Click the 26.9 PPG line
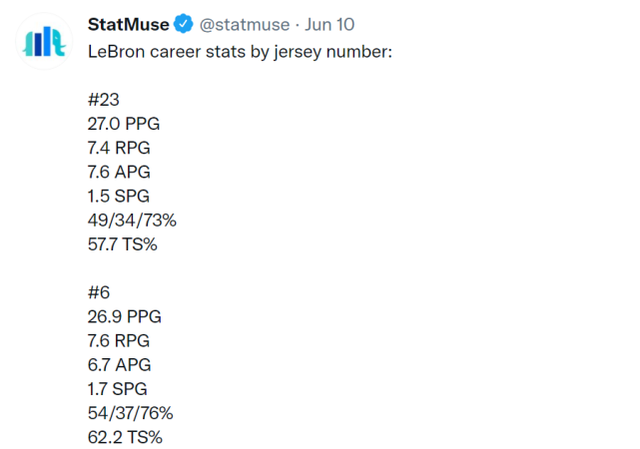The width and height of the screenshot is (640, 449). (125, 317)
